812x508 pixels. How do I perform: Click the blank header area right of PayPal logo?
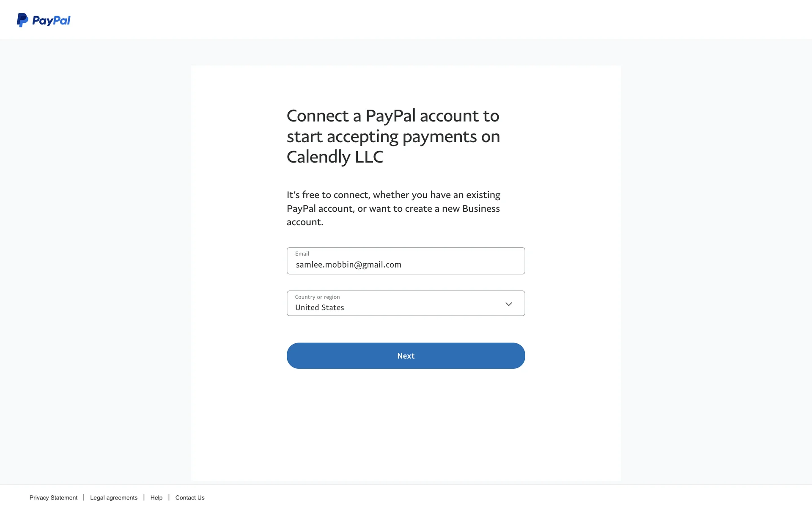click(x=423, y=19)
